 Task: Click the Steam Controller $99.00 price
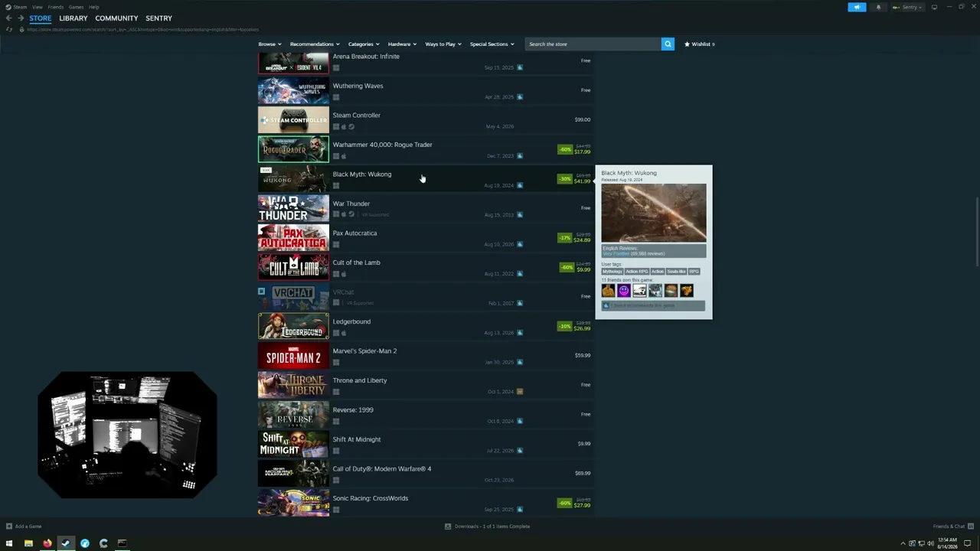click(x=583, y=119)
